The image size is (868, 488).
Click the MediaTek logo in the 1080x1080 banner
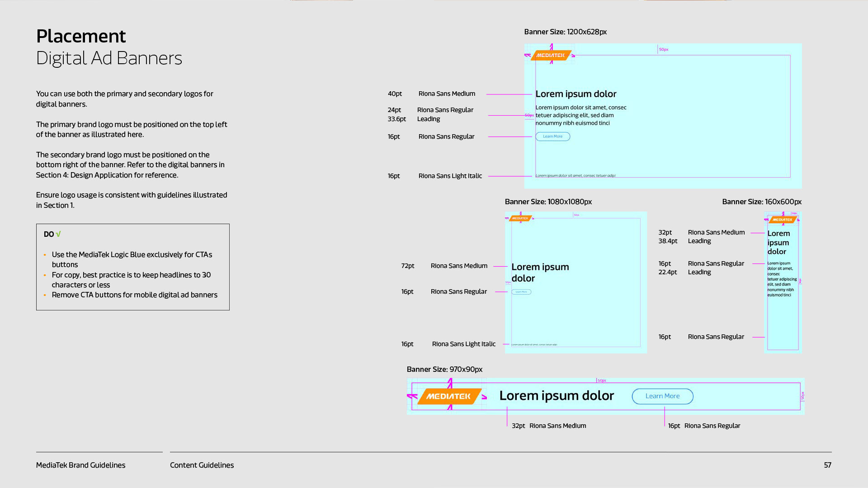coord(520,218)
